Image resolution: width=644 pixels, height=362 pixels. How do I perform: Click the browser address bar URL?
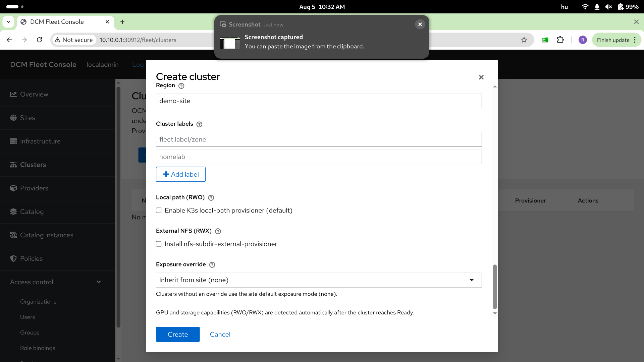[x=138, y=40]
